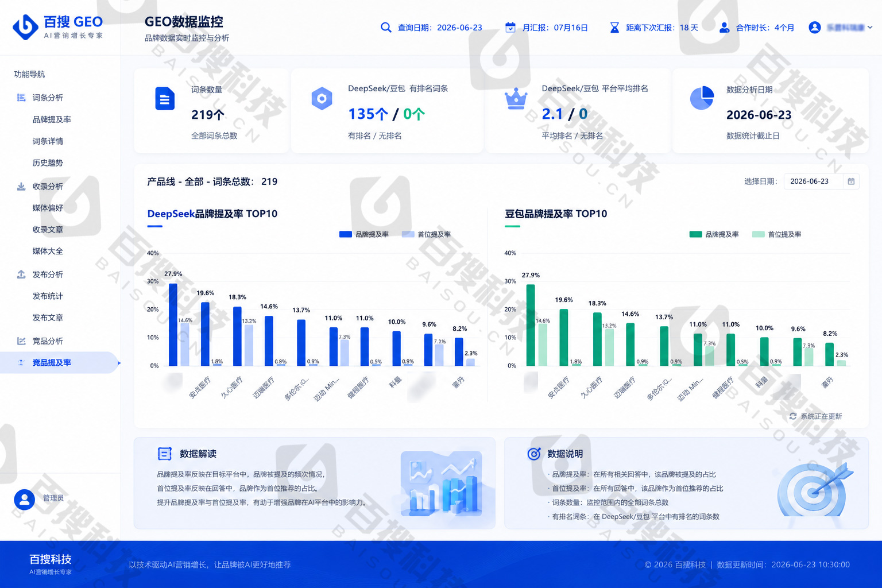Click the hexagon icon in 有排名词条 card
The height and width of the screenshot is (588, 882).
[x=322, y=99]
